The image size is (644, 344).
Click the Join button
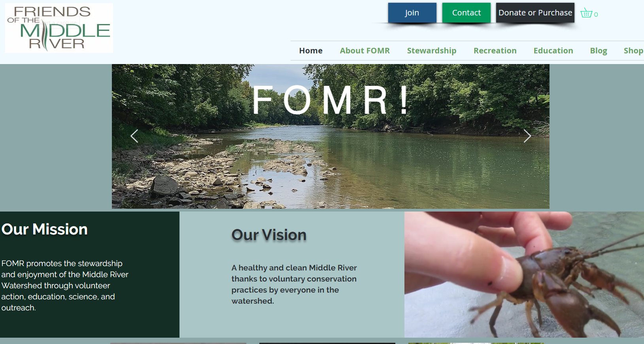pyautogui.click(x=412, y=13)
